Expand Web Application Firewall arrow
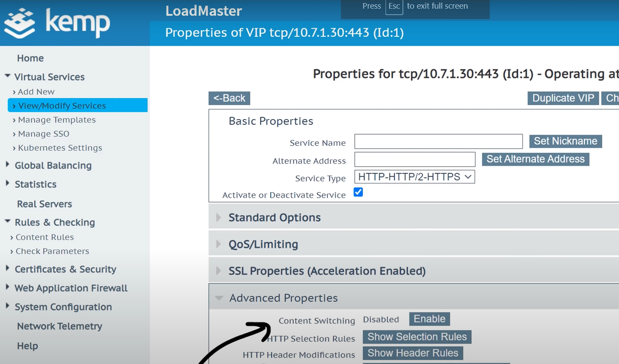 click(7, 287)
